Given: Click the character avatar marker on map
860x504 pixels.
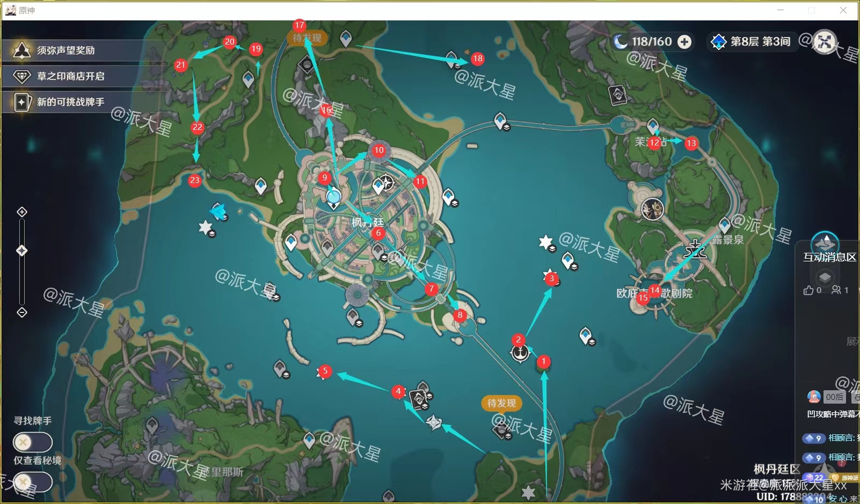Looking at the screenshot, I should (653, 209).
